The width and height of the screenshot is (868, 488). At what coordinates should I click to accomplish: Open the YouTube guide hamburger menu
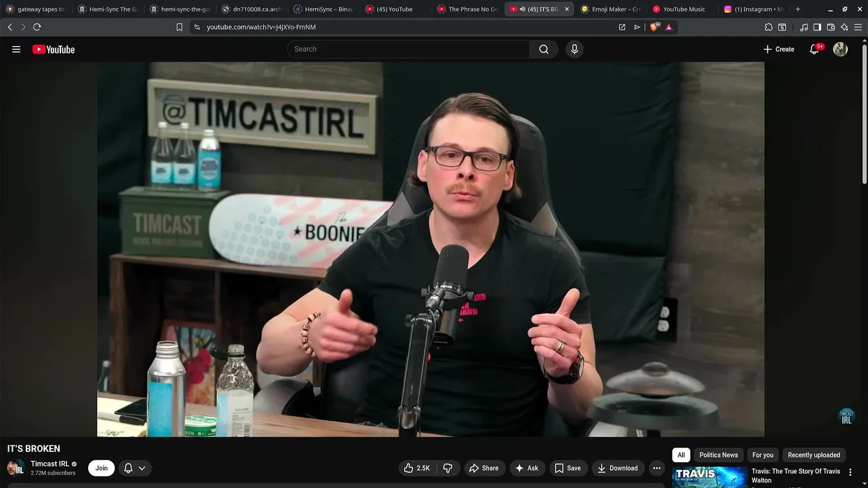[x=16, y=49]
